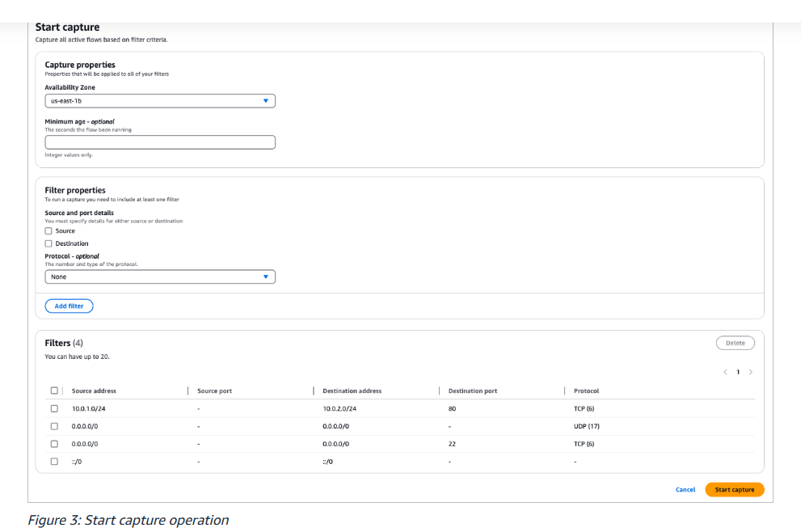The image size is (801, 532).
Task: Select the port 22 TCP filter checkbox
Action: (54, 444)
